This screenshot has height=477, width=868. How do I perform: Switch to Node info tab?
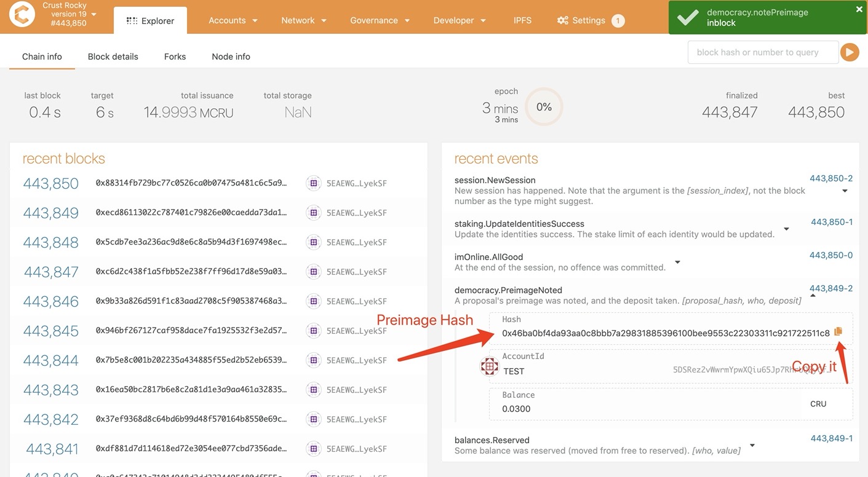click(x=231, y=57)
